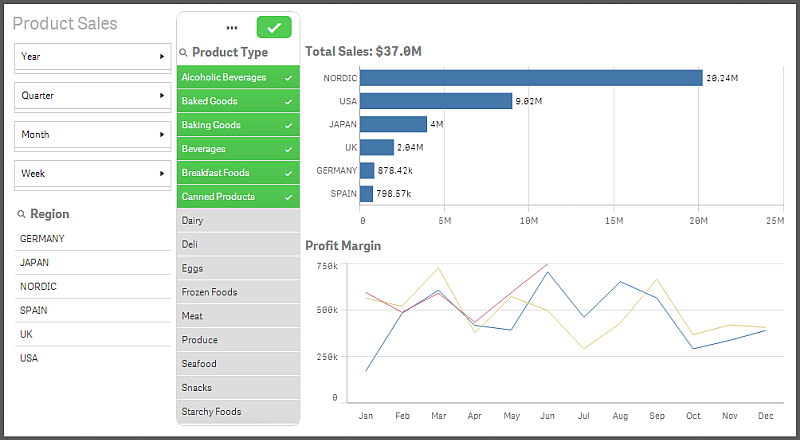800x440 pixels.
Task: Select Dairy in Product Type list
Action: click(x=237, y=220)
